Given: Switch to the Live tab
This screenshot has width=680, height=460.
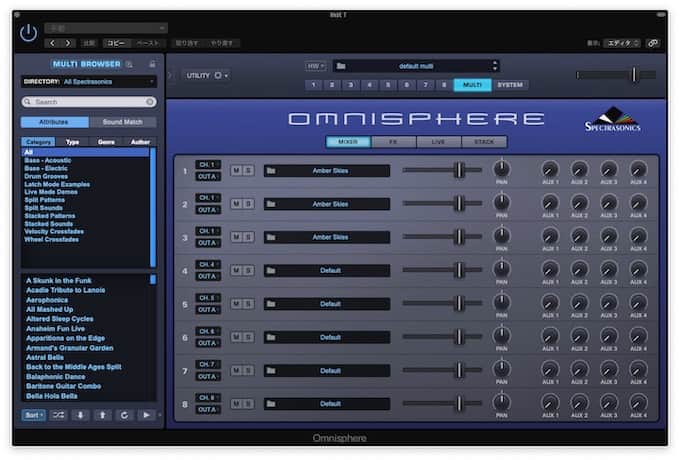Looking at the screenshot, I should pyautogui.click(x=438, y=142).
